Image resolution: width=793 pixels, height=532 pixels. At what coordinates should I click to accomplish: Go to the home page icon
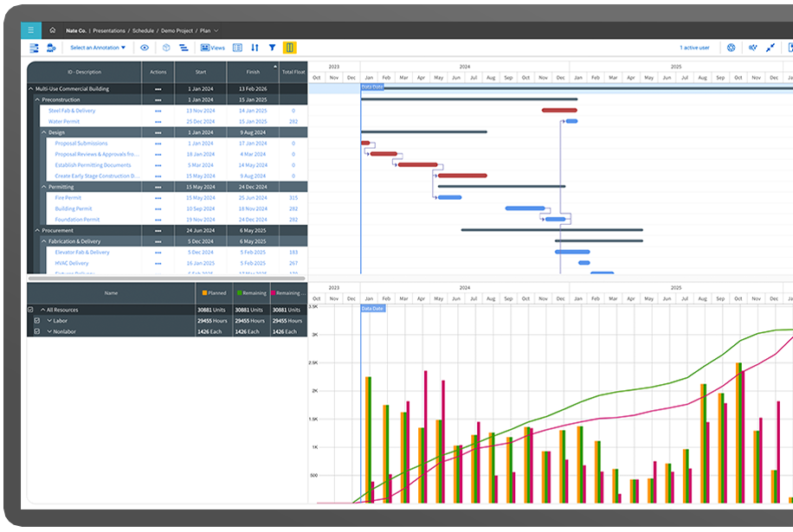tap(53, 30)
